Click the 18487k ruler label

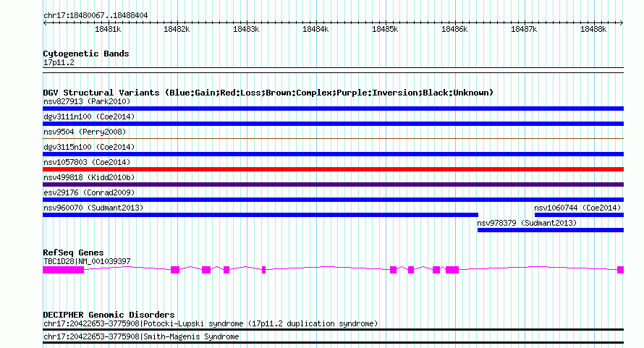(524, 29)
